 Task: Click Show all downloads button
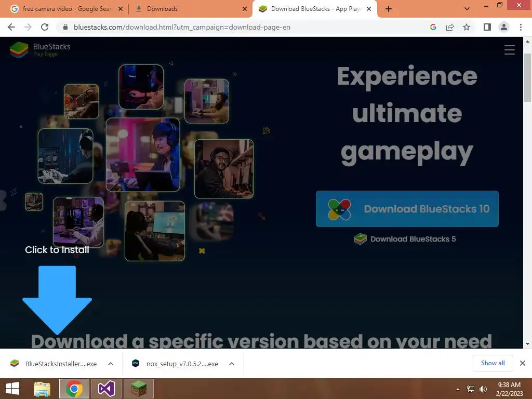pyautogui.click(x=493, y=363)
